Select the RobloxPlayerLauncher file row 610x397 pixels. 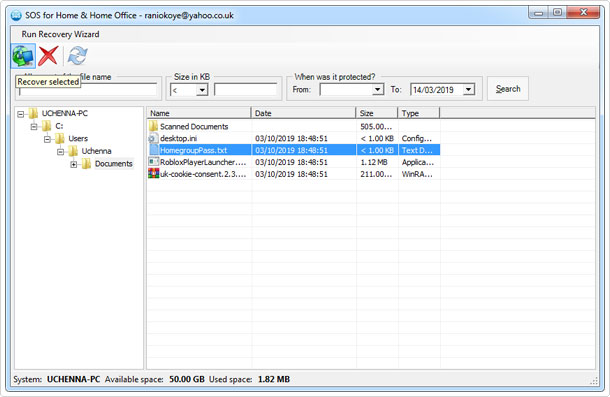[294, 162]
